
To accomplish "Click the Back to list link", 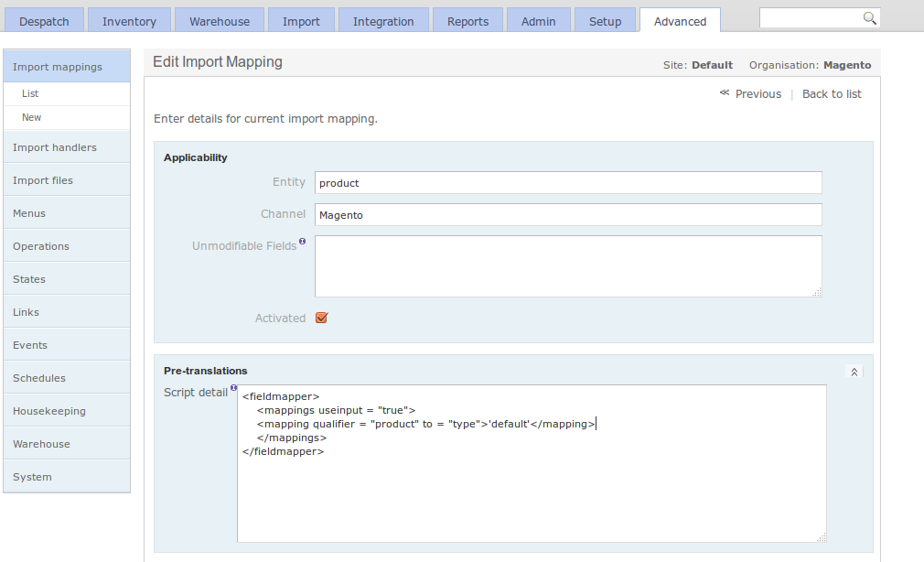I will [831, 93].
